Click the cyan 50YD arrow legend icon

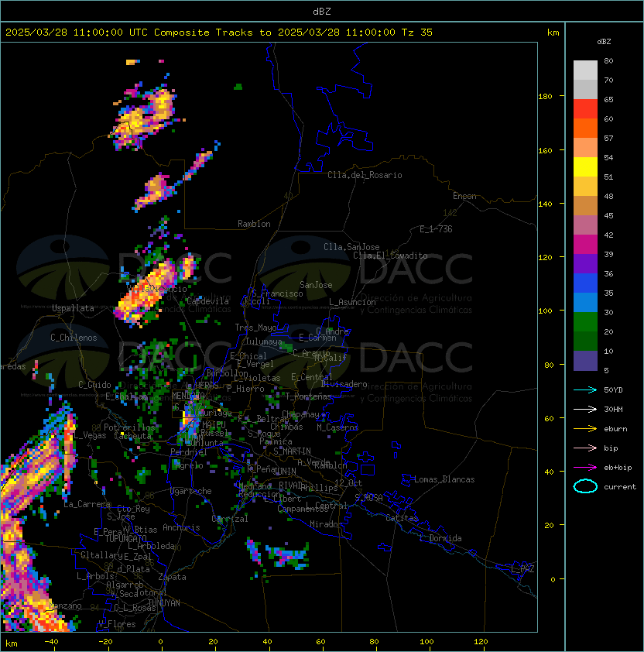(x=585, y=389)
